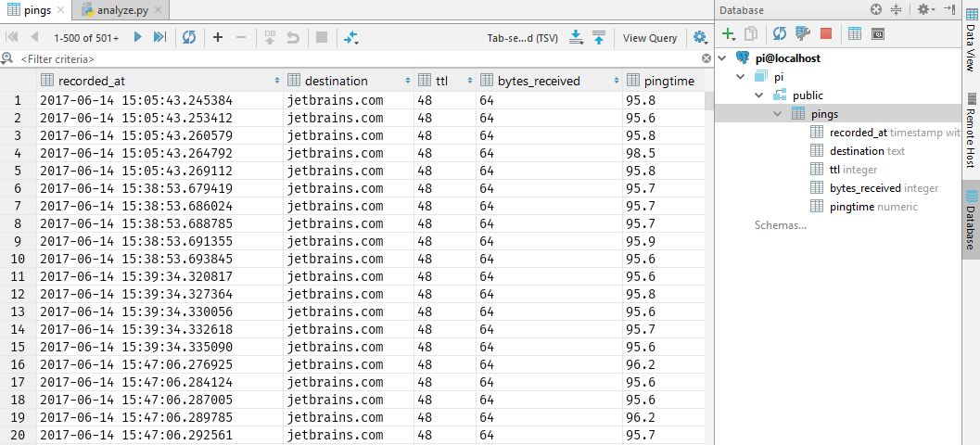Synchronize database in Database panel
The width and height of the screenshot is (980, 445).
(780, 33)
